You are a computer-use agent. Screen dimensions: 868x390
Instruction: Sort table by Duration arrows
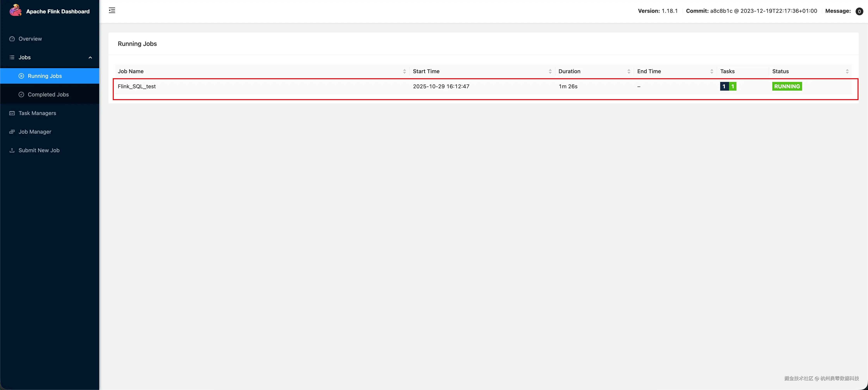[629, 71]
